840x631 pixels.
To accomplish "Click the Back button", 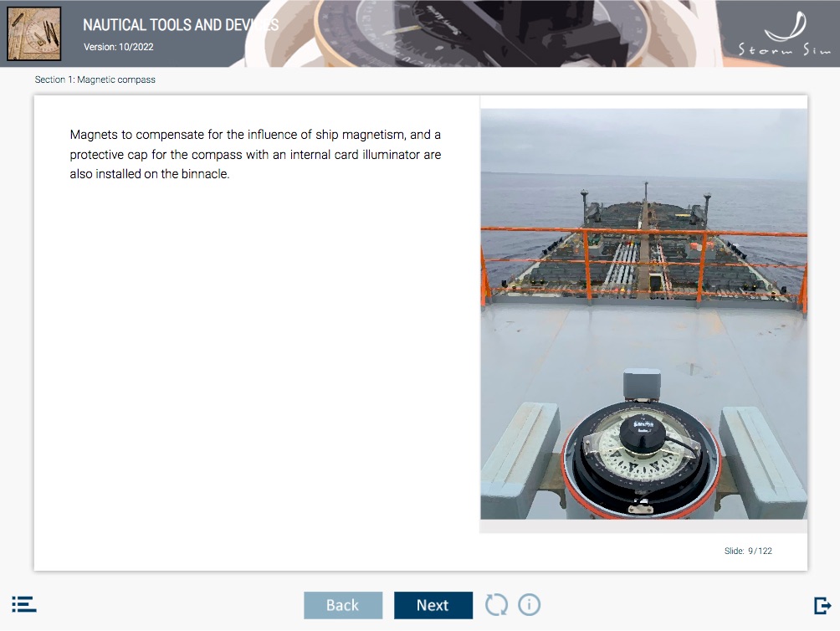I will click(x=343, y=605).
